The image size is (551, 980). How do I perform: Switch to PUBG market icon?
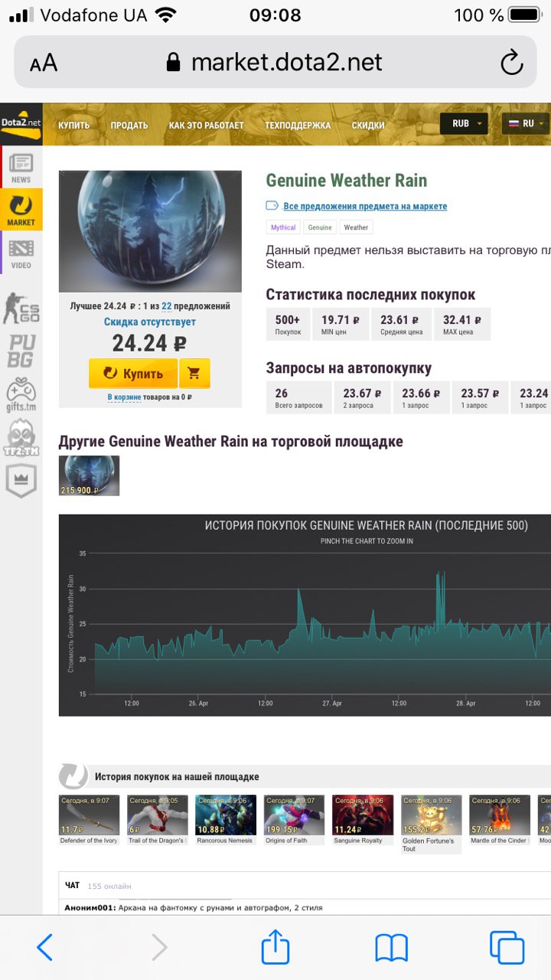21,351
